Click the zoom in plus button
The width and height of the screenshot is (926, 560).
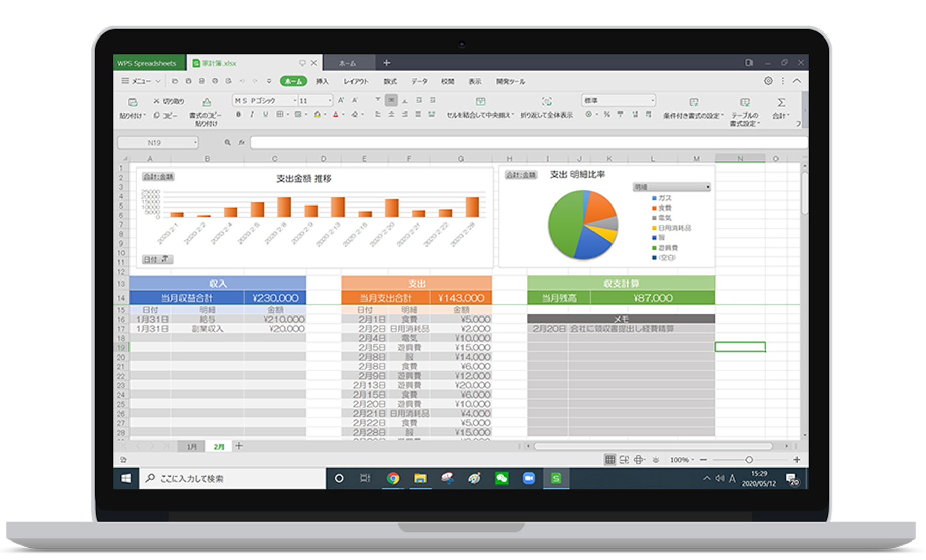(797, 460)
